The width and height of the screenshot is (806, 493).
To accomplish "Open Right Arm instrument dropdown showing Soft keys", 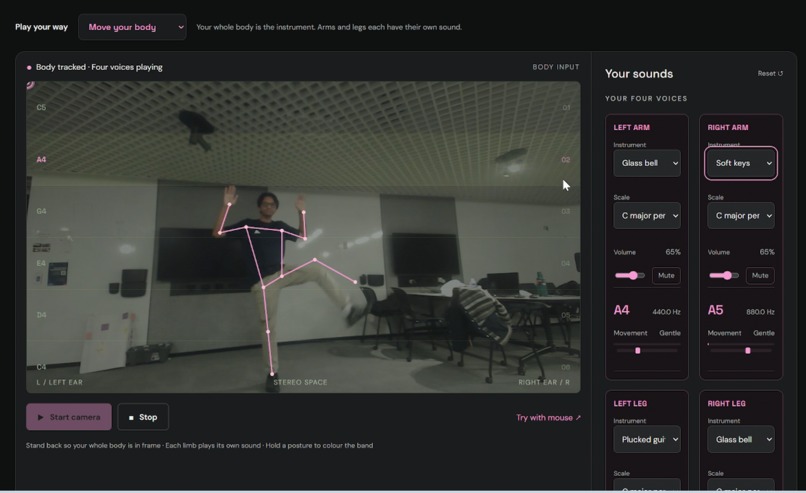I will pos(741,163).
